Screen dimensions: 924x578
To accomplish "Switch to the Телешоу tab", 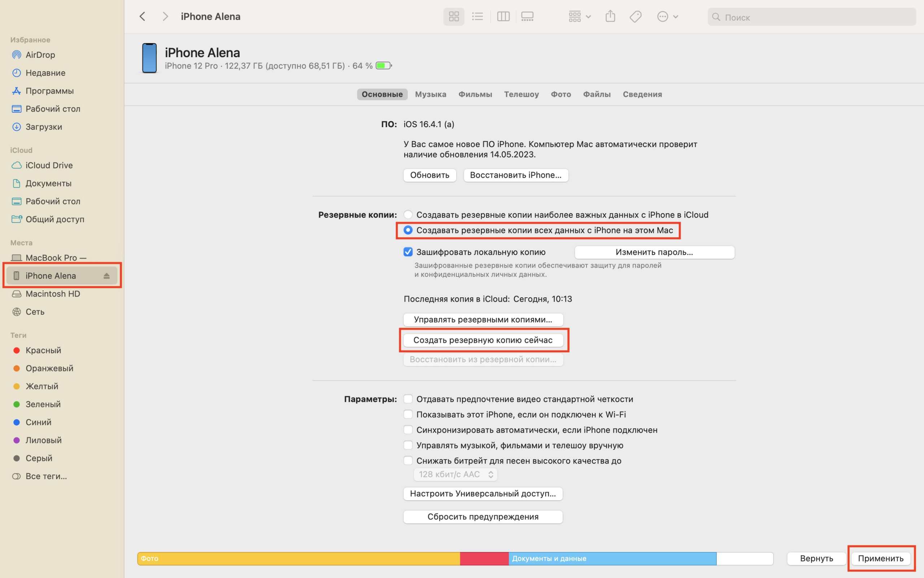I will [x=521, y=94].
